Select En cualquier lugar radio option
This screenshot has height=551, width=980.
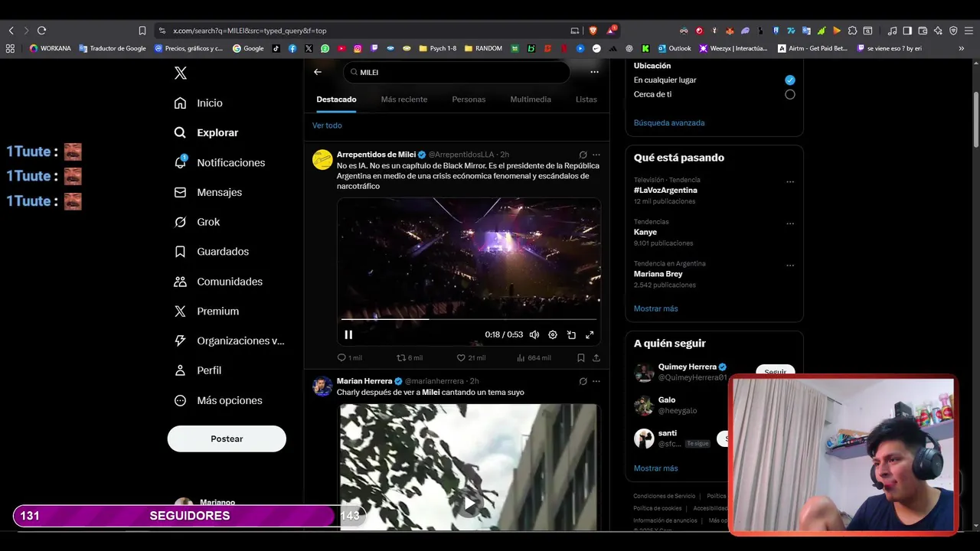tap(789, 80)
